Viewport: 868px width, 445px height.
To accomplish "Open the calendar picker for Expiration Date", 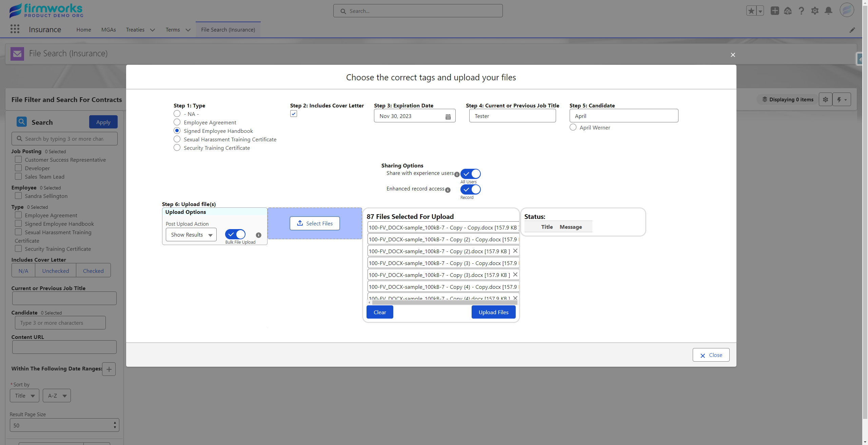I will click(x=448, y=117).
